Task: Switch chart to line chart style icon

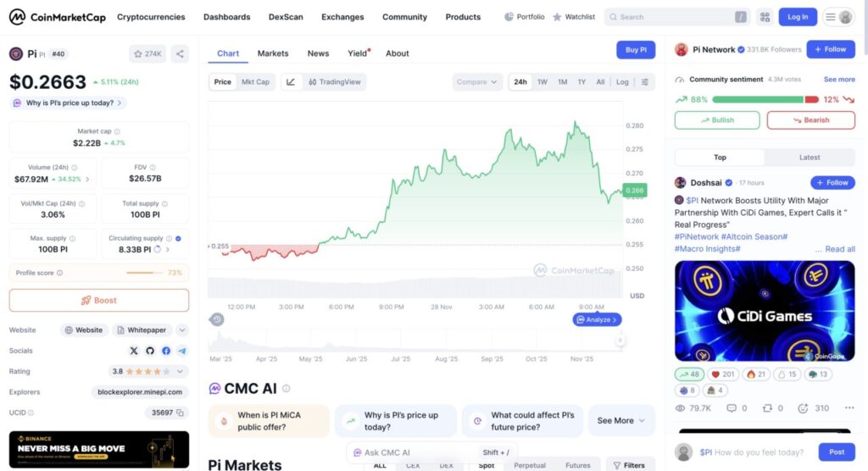Action: [291, 82]
